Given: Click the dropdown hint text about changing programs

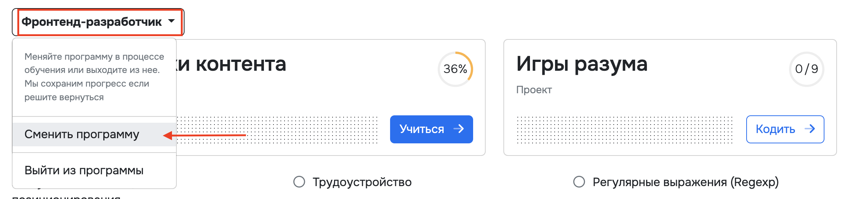Looking at the screenshot, I should [x=94, y=77].
